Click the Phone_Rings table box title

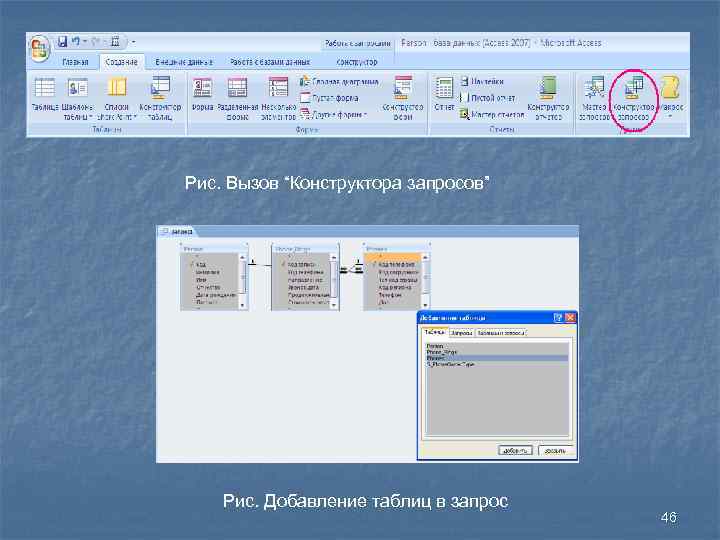(x=305, y=249)
